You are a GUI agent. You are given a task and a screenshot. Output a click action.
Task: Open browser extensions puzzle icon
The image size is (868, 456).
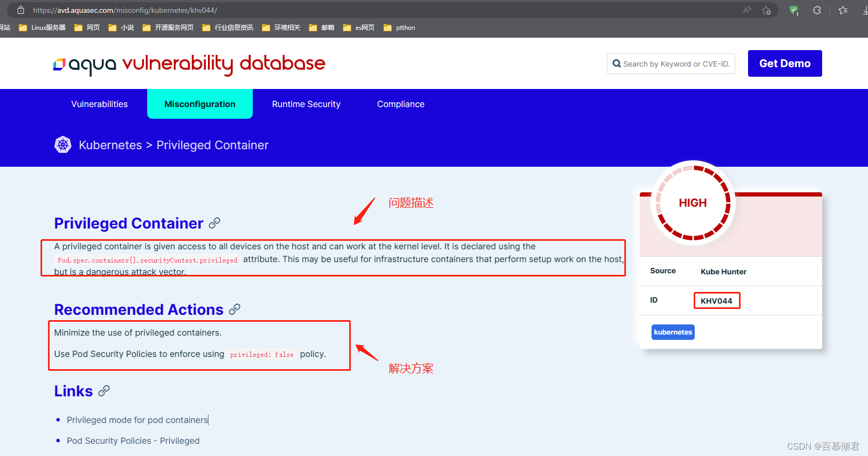pyautogui.click(x=817, y=10)
